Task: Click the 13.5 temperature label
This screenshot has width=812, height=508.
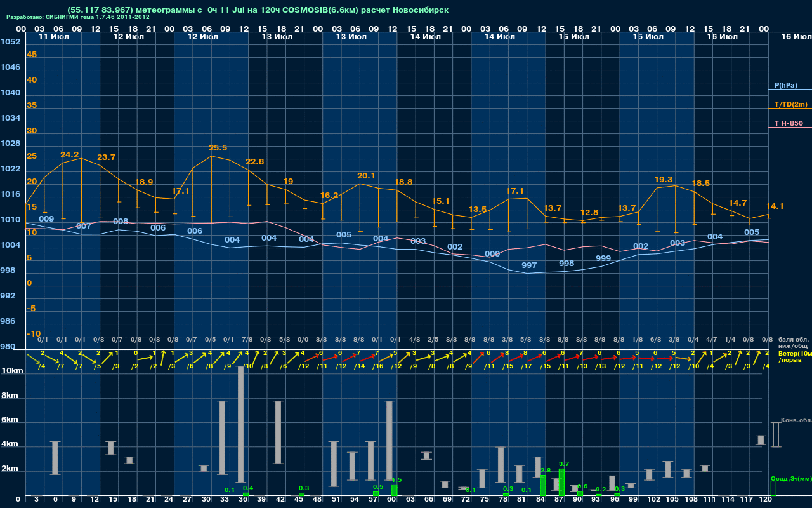Action: [x=478, y=209]
